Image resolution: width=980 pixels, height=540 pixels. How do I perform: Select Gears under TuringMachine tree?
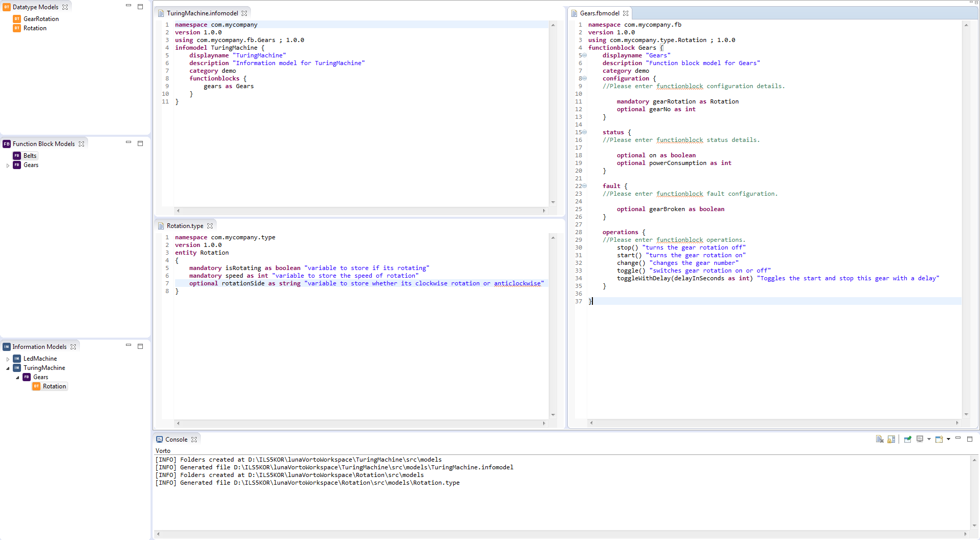(x=40, y=377)
